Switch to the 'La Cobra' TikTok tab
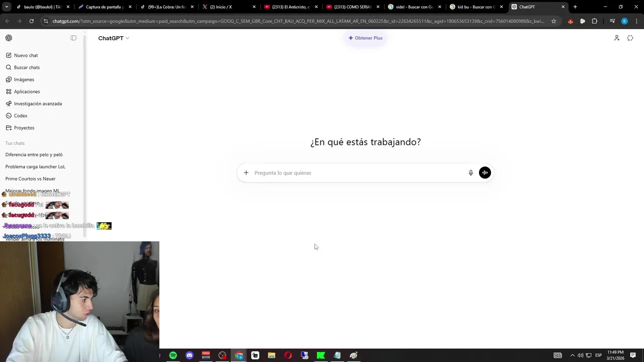644x362 pixels. click(165, 7)
